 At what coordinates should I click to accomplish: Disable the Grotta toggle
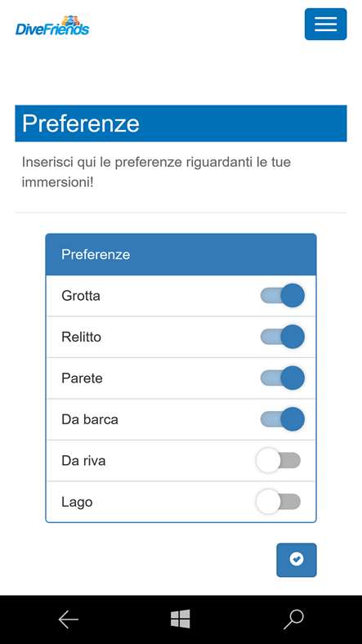point(283,296)
